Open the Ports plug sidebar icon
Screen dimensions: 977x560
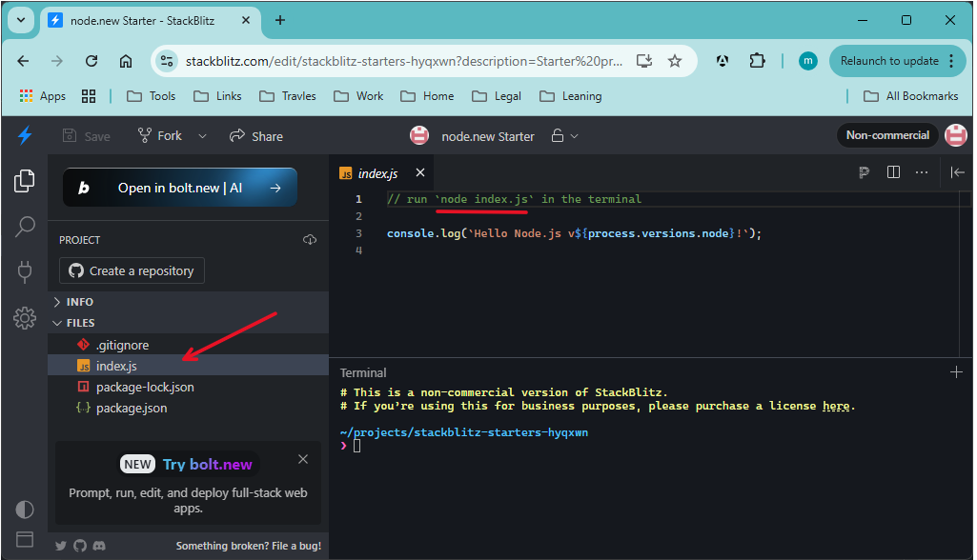pyautogui.click(x=24, y=271)
